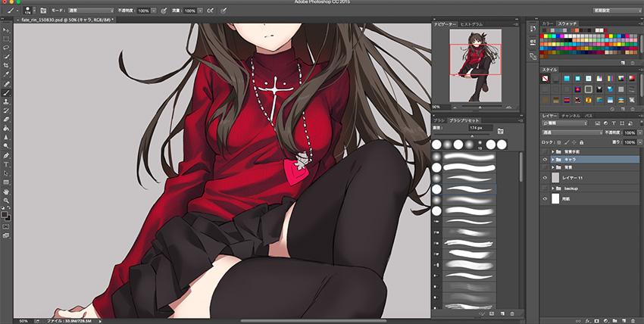
Task: Enable pressure for opacity icon
Action: click(164, 11)
